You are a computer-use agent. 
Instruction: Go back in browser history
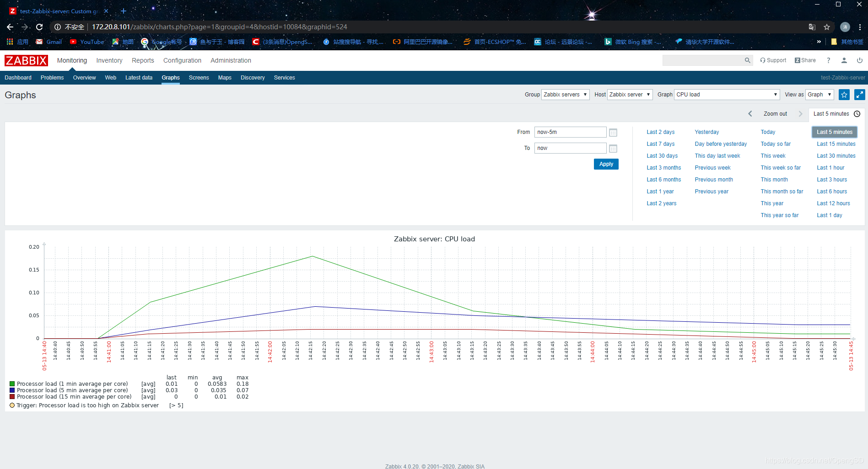point(10,27)
